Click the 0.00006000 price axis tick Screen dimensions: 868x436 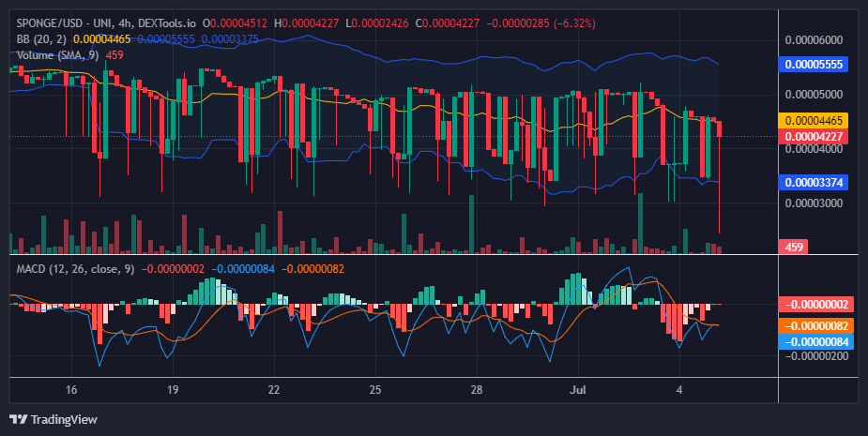click(x=814, y=39)
